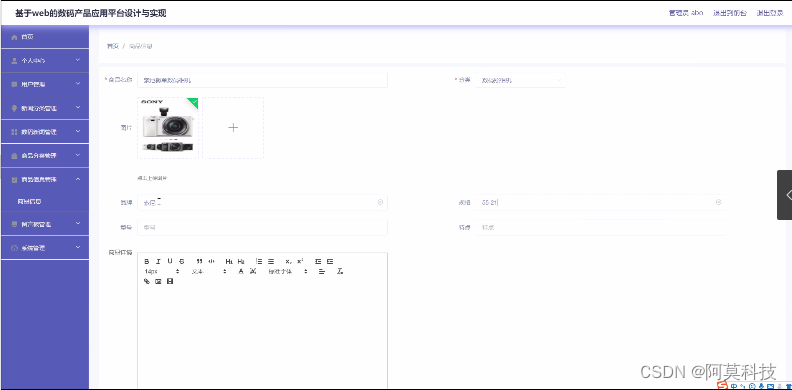Viewport: 792px width, 390px height.
Task: Click inside the rich text editor body
Action: tap(262, 336)
